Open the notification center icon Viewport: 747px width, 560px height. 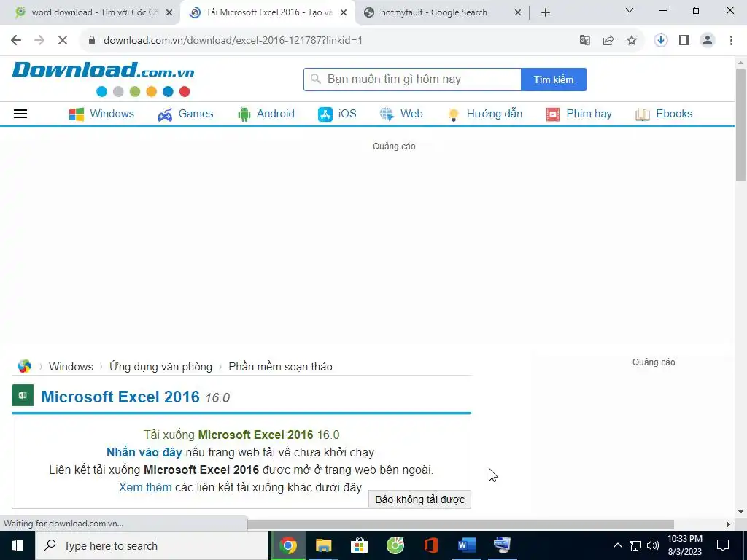tap(723, 545)
